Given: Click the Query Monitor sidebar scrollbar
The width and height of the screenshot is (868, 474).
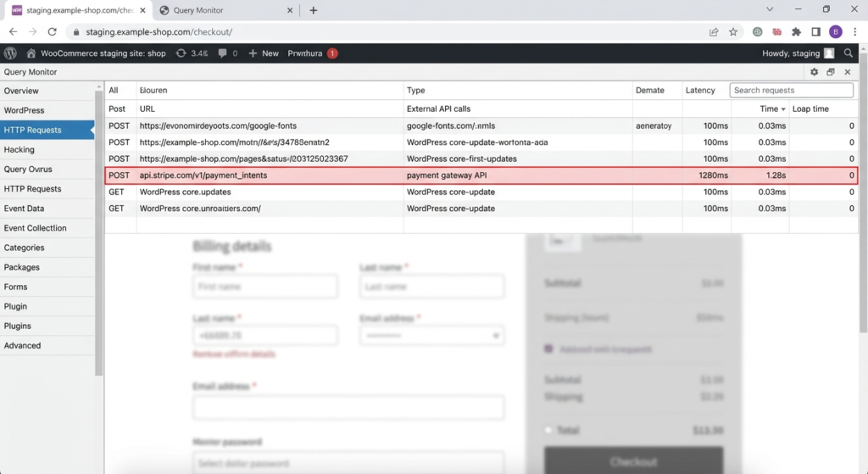Looking at the screenshot, I should (99, 232).
